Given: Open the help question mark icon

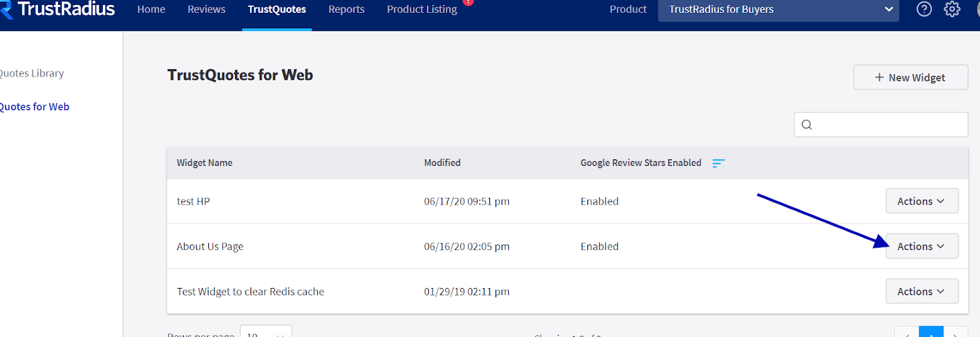Looking at the screenshot, I should pyautogui.click(x=924, y=9).
